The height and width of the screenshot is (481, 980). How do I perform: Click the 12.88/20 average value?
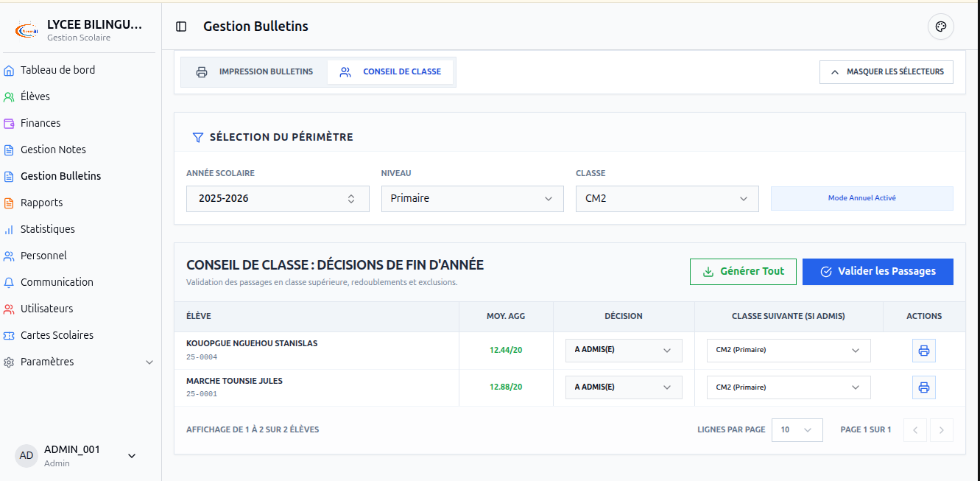506,387
